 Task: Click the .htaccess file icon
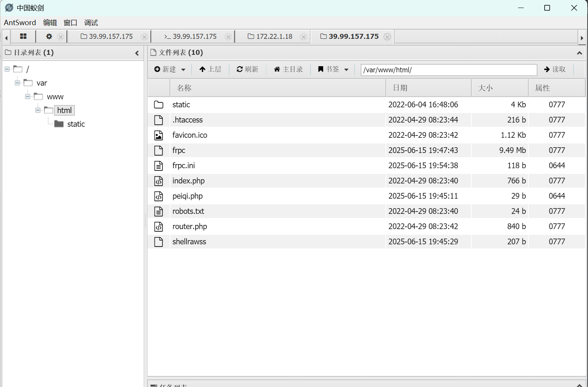[x=158, y=120]
